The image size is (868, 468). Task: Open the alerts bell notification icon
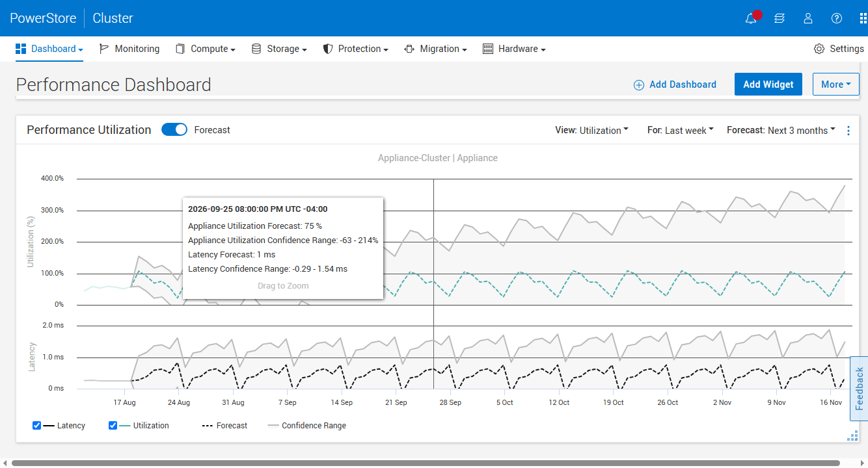point(752,18)
